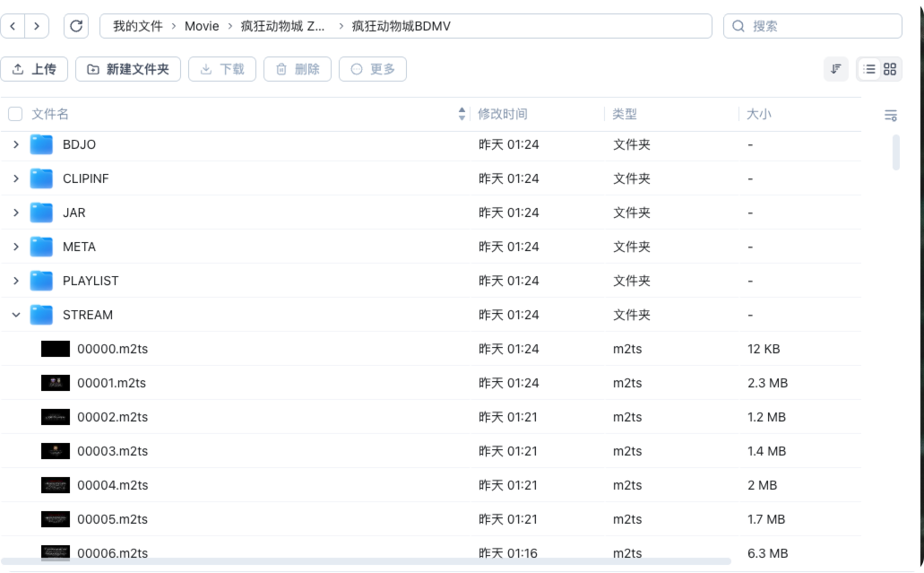Select the file name 00003.m2ts
The height and width of the screenshot is (573, 924).
click(113, 451)
